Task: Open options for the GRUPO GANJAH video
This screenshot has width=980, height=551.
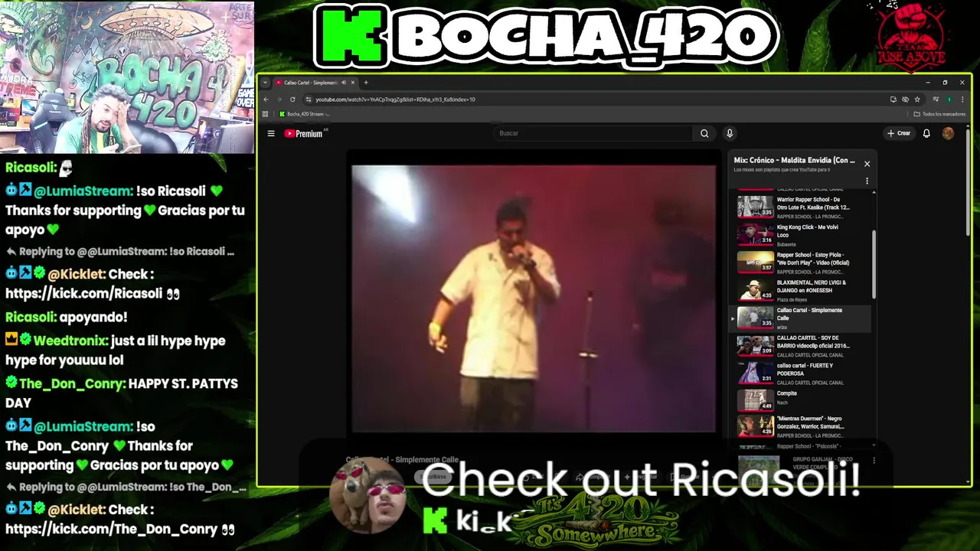Action: tap(874, 461)
